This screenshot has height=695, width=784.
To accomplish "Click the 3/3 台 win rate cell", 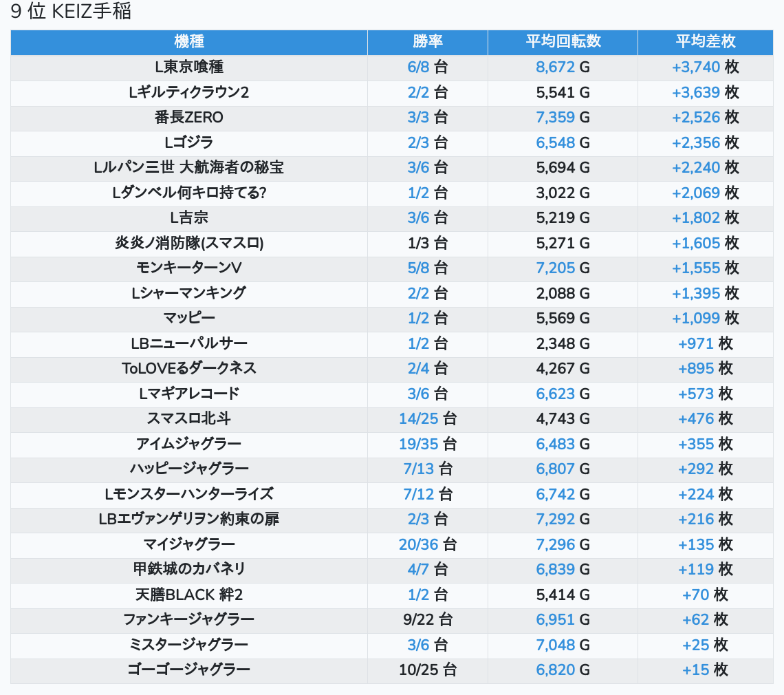I will [x=428, y=118].
